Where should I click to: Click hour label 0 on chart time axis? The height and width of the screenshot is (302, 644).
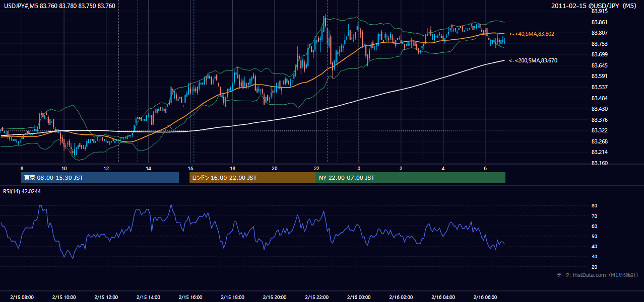tap(359, 168)
